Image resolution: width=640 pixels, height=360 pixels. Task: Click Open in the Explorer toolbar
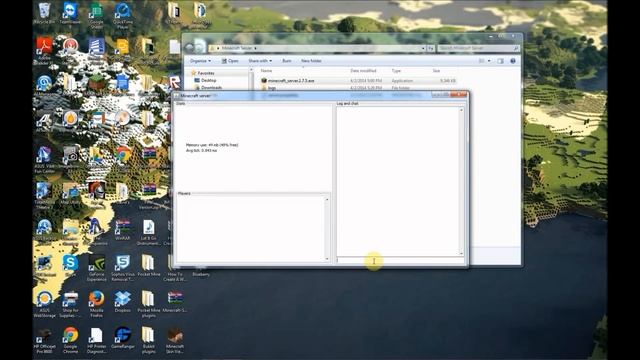230,61
